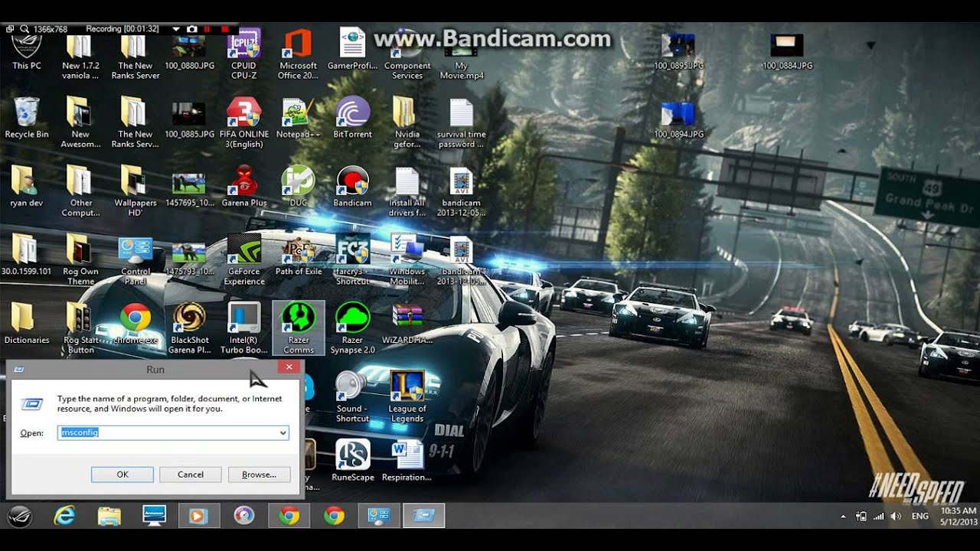Select the chrome.exe desktop icon

pos(136,324)
